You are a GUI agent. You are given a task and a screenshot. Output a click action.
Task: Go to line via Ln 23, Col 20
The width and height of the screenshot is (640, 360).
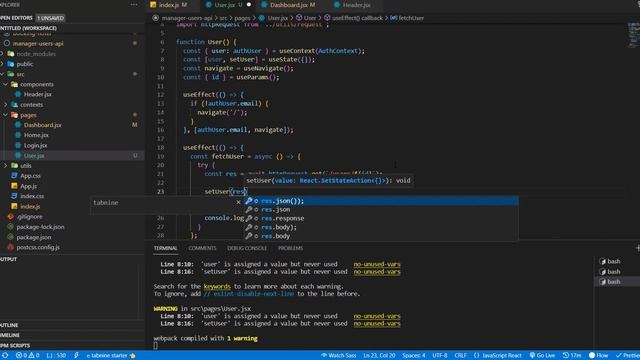379,356
